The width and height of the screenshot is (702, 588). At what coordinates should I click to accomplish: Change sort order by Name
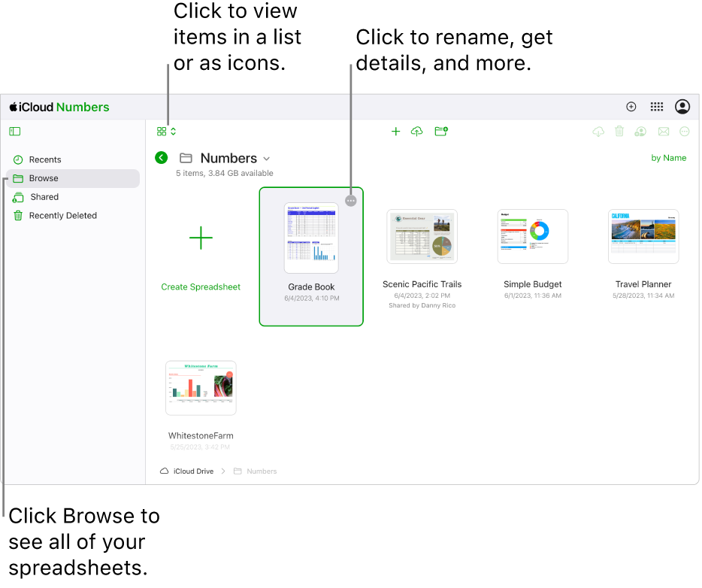click(x=668, y=158)
